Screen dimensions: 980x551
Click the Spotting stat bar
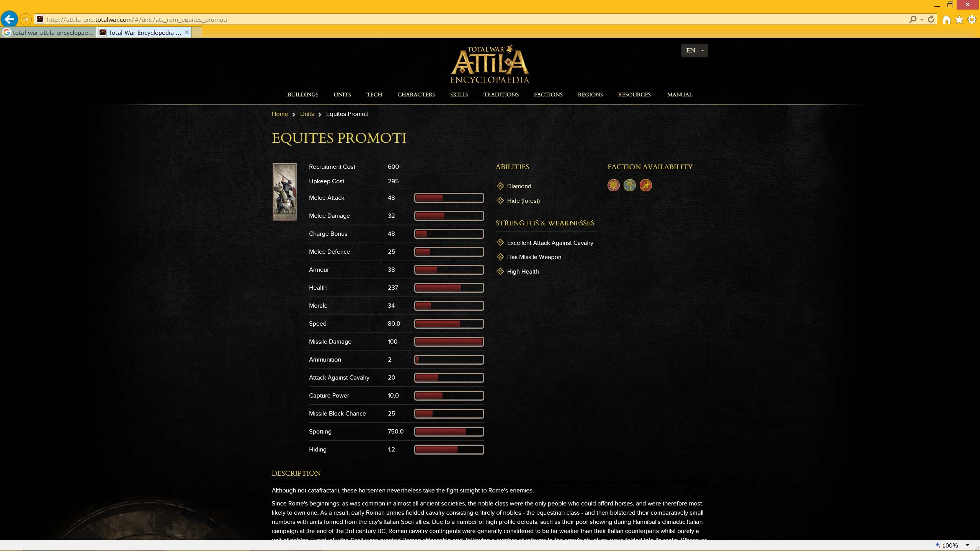pyautogui.click(x=449, y=432)
